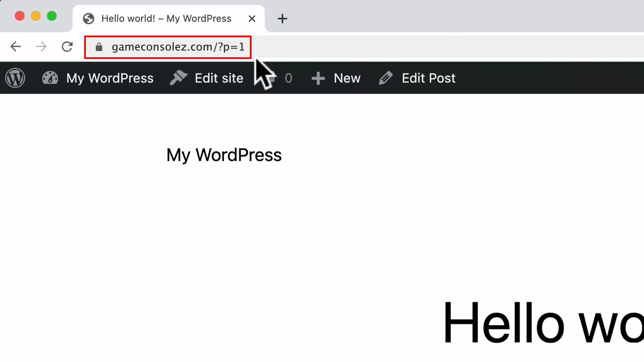Click the reload page icon
644x362 pixels.
tap(67, 47)
